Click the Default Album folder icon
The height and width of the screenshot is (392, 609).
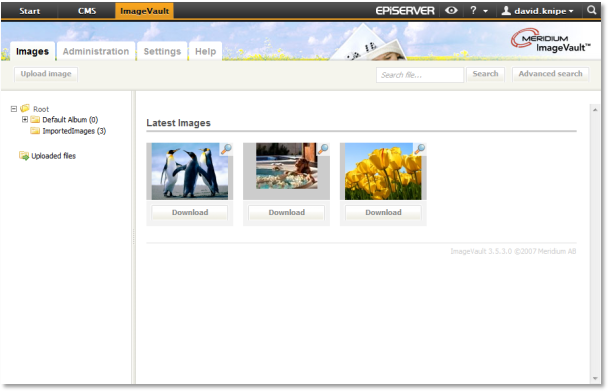pos(35,119)
